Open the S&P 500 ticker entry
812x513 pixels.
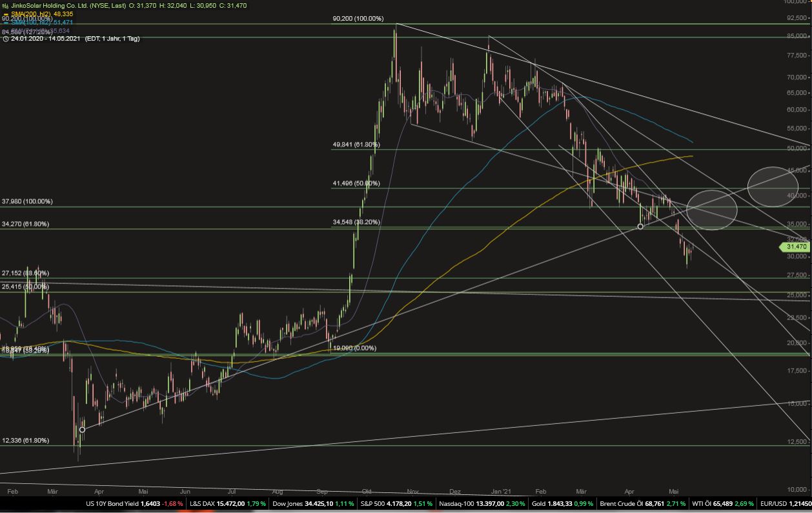click(395, 503)
